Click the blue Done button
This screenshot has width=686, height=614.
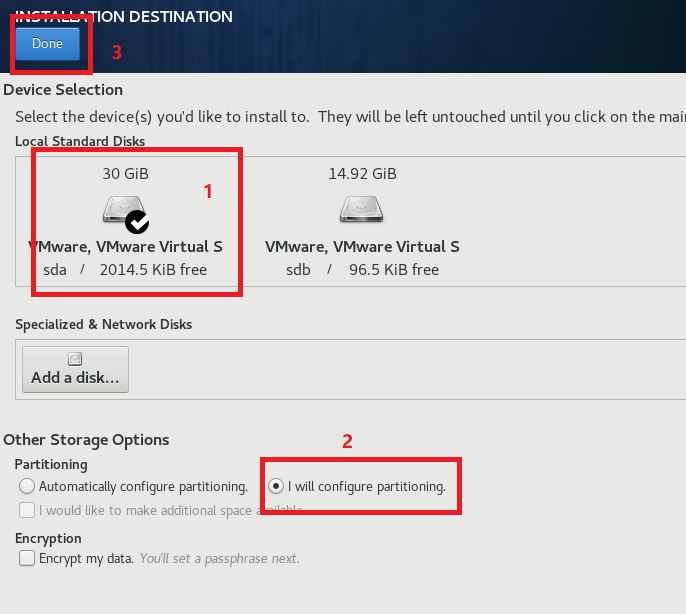pos(48,44)
